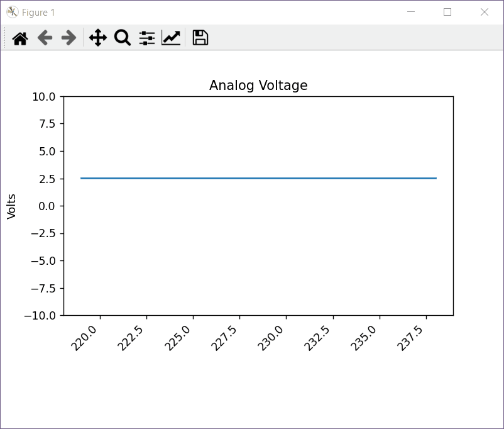The width and height of the screenshot is (504, 429).
Task: Reset the plot to original home view
Action: point(20,38)
